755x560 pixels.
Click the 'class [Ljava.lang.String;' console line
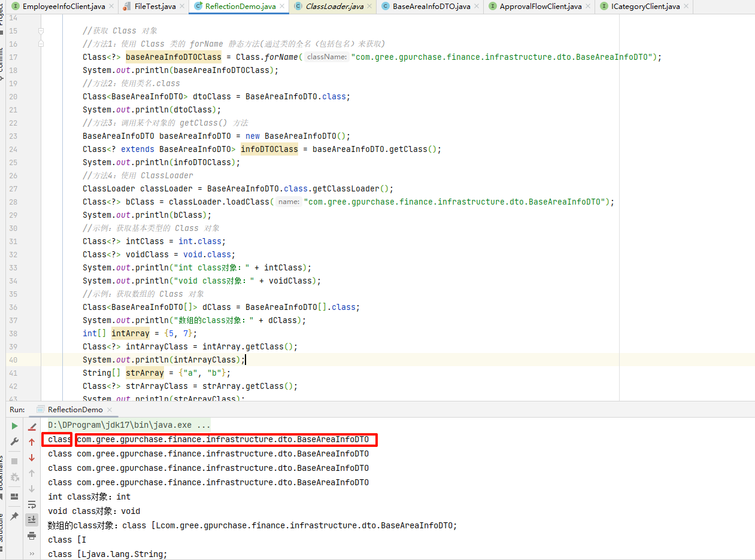108,554
